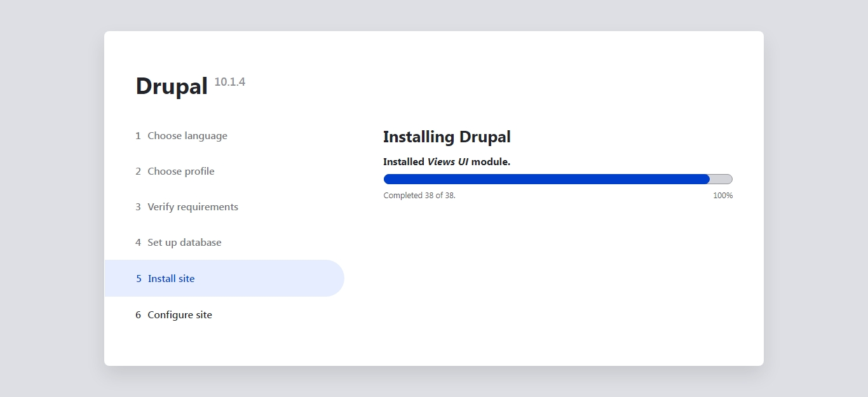
Task: Click the Drupal logo heading
Action: (172, 85)
